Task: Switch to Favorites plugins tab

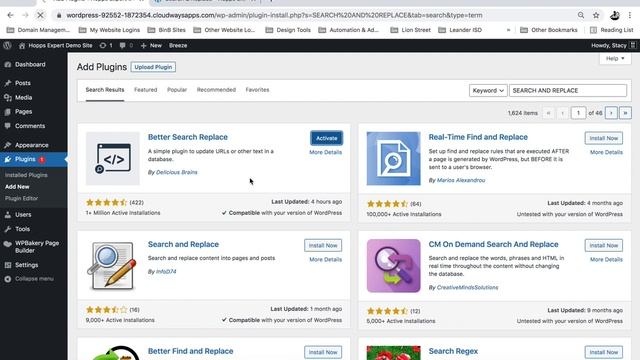Action: [257, 90]
